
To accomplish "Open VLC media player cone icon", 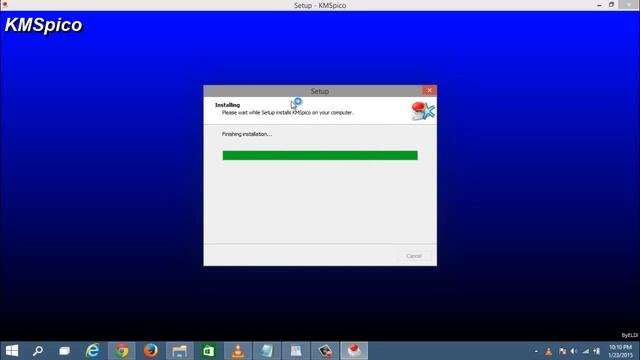I will tap(238, 351).
